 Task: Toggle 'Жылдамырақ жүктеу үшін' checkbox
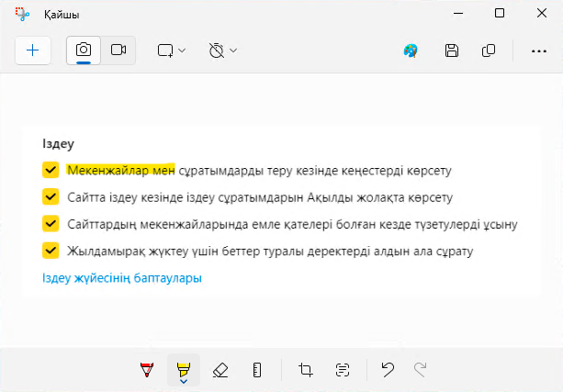pos(50,250)
